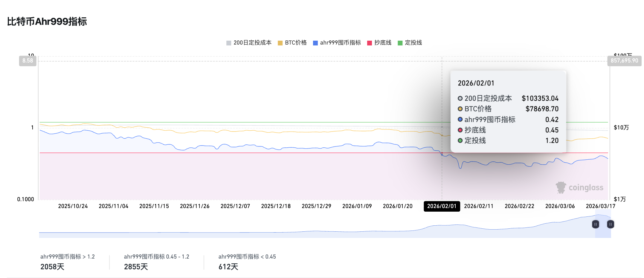Click the Coinglass watermark logo
The height and width of the screenshot is (278, 644).
579,188
